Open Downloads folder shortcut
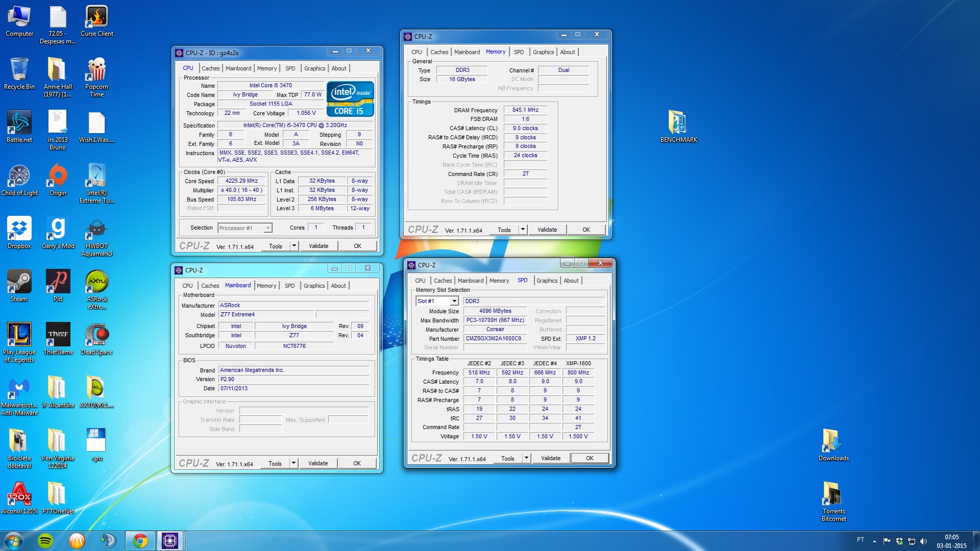Image resolution: width=980 pixels, height=551 pixels. [834, 445]
